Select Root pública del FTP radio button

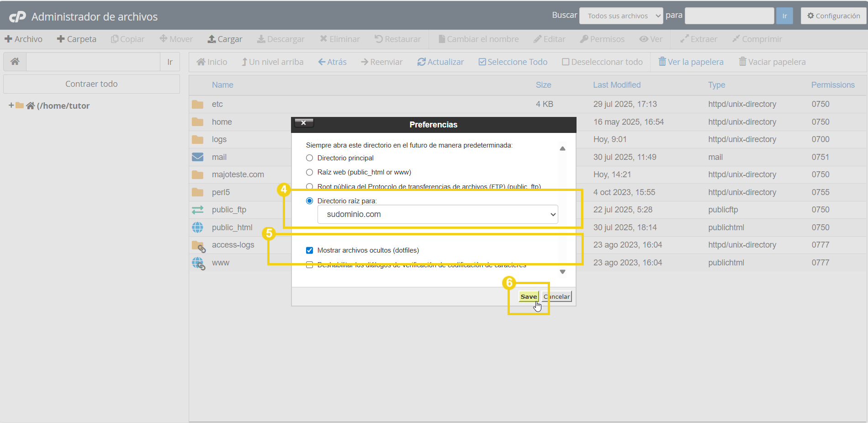pyautogui.click(x=310, y=186)
